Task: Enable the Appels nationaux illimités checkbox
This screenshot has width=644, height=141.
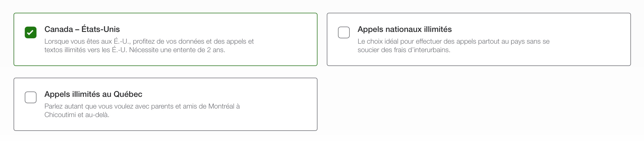Action: point(344,32)
